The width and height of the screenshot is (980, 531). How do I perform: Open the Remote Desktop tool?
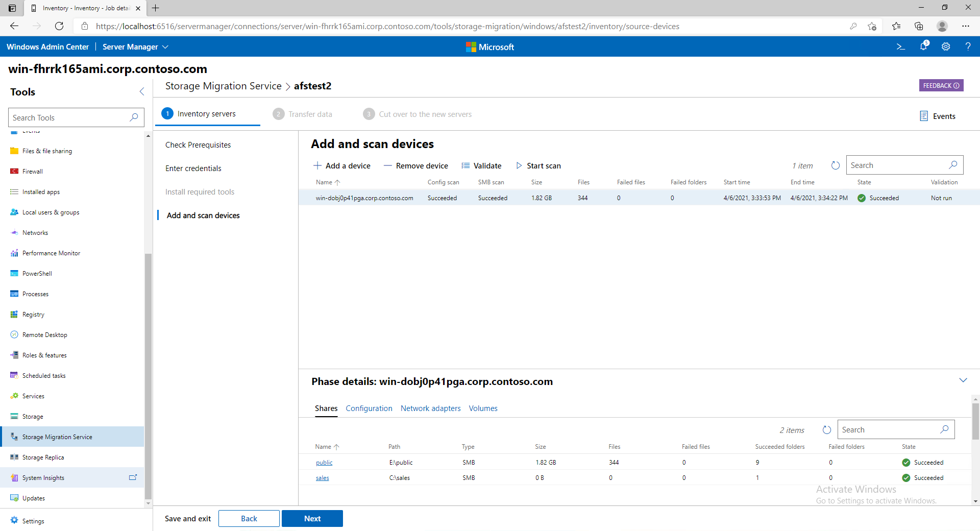(44, 334)
